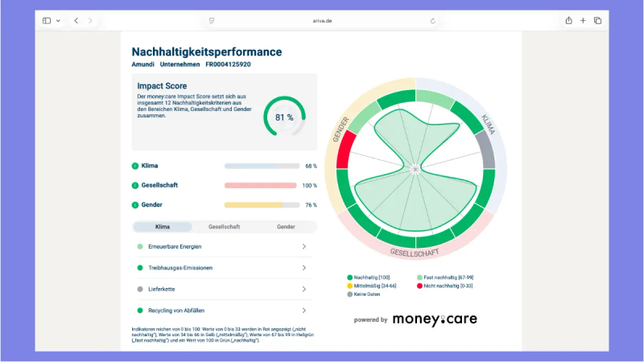Screen dimensions: 644x362
Task: Click the Impact Score heading
Action: pos(162,86)
